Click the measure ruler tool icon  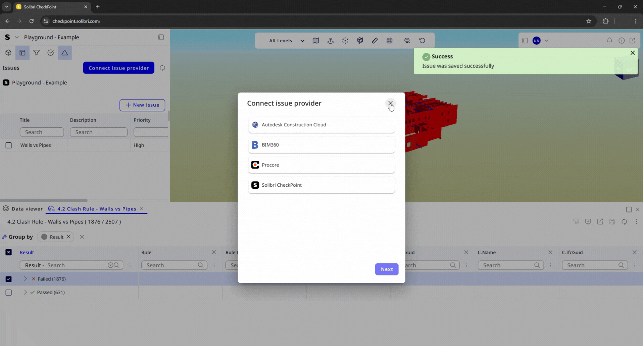click(375, 41)
